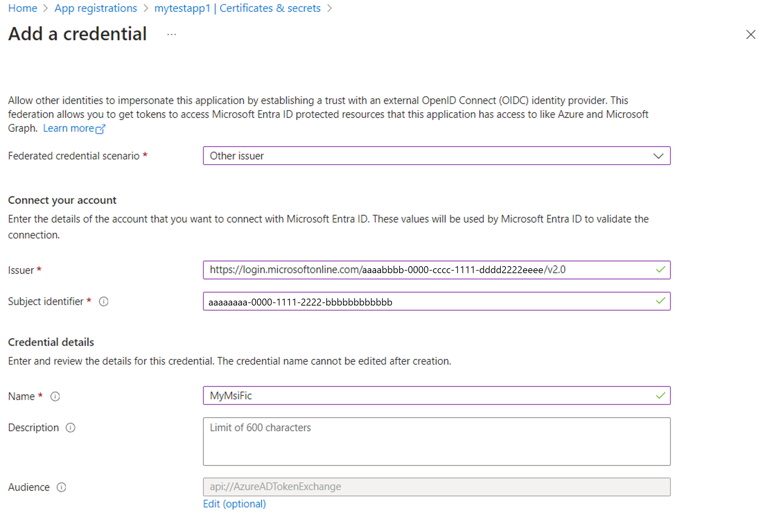Click the Description text area

pos(436,441)
